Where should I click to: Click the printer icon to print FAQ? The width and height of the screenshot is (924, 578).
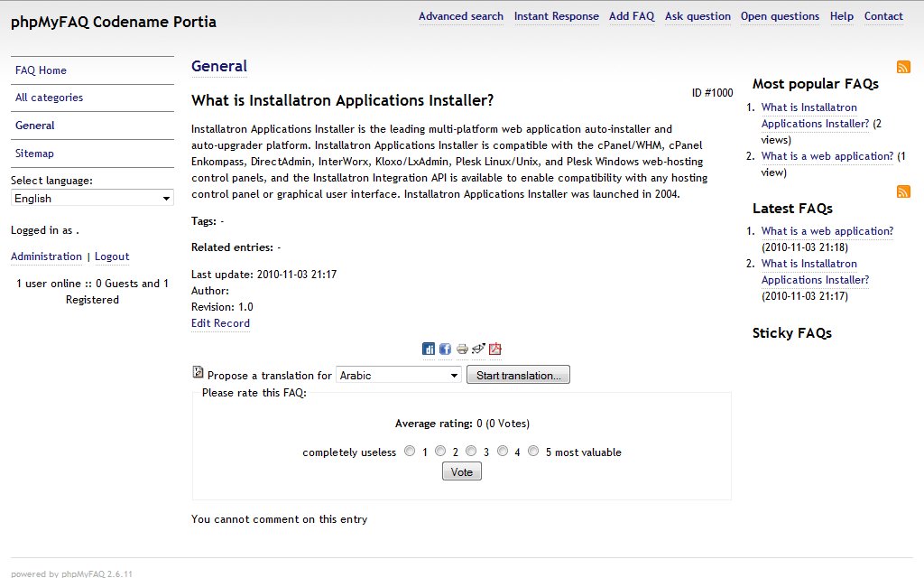pos(462,349)
